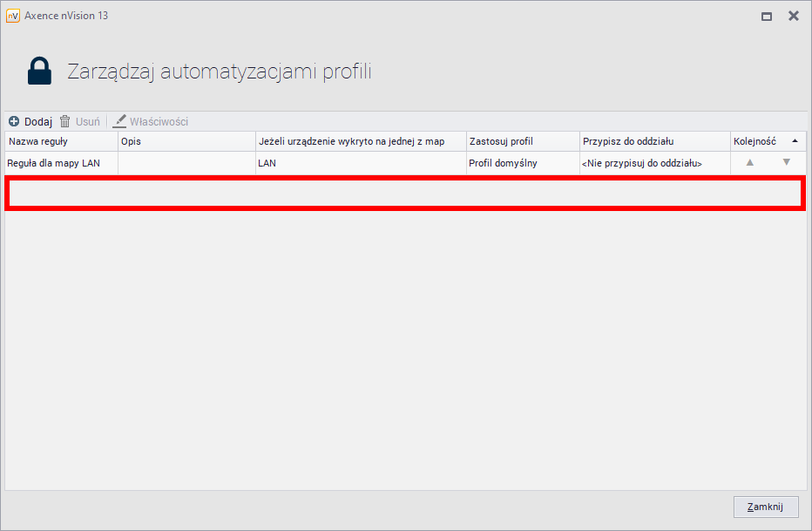Click the nVision logo in the title bar
This screenshot has height=531, width=812.
(x=12, y=15)
